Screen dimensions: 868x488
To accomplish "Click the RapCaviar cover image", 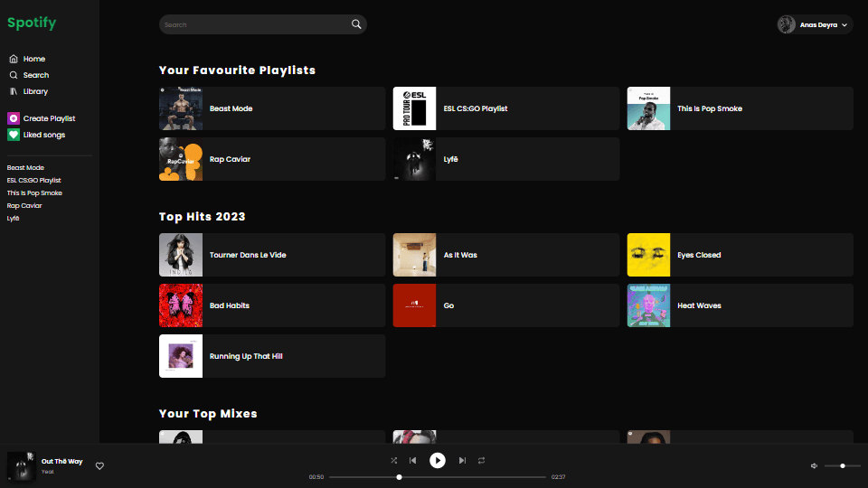I will pyautogui.click(x=181, y=159).
